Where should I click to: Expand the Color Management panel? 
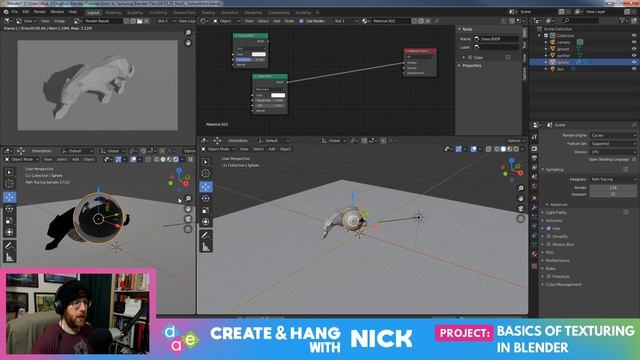(563, 284)
